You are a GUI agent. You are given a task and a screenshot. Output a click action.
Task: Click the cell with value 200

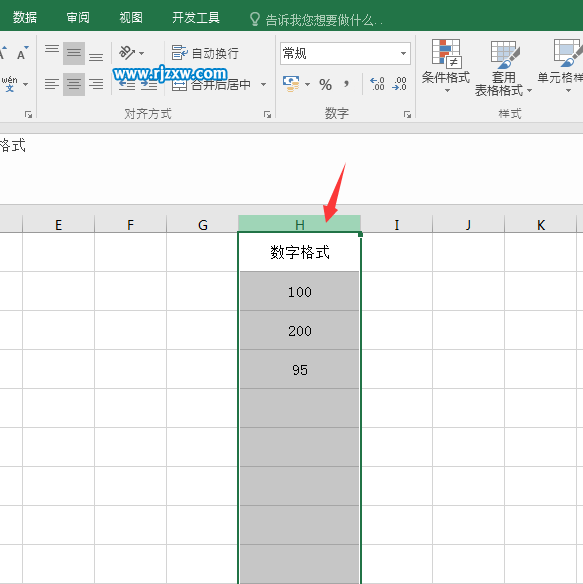pos(300,331)
